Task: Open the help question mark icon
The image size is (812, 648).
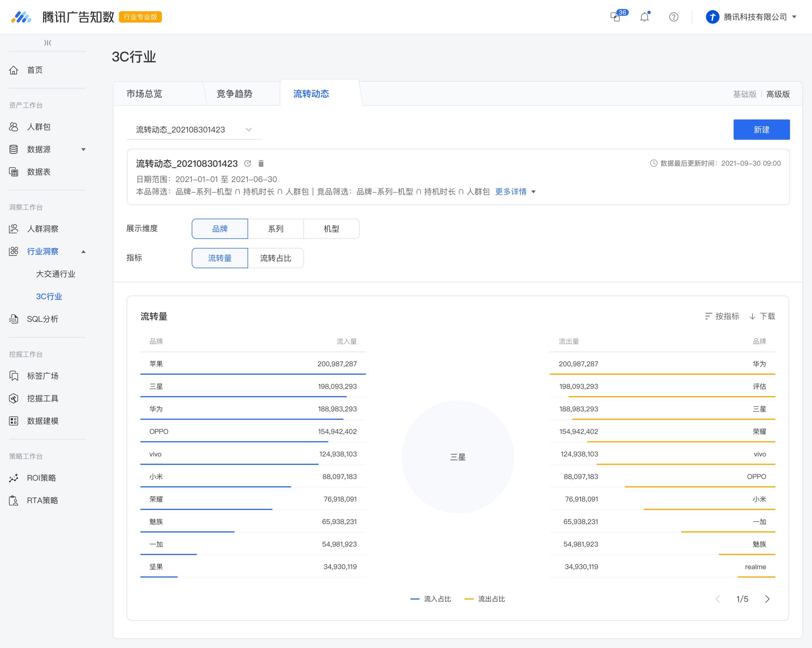Action: (x=674, y=17)
